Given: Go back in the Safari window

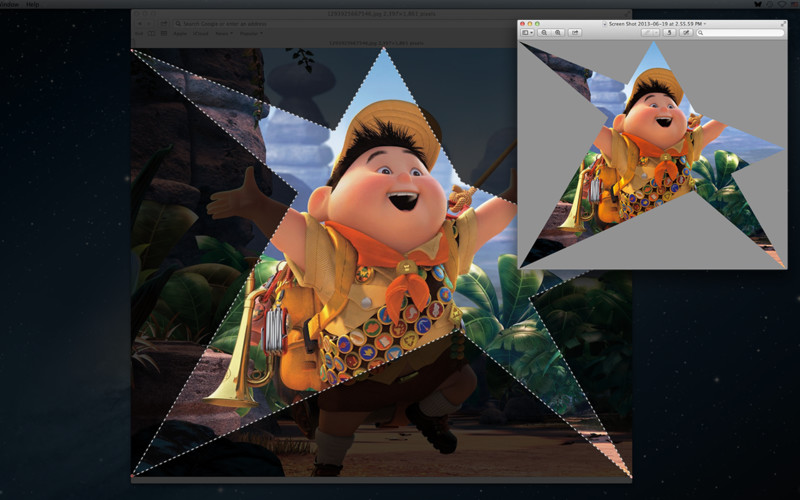Looking at the screenshot, I should [140, 23].
